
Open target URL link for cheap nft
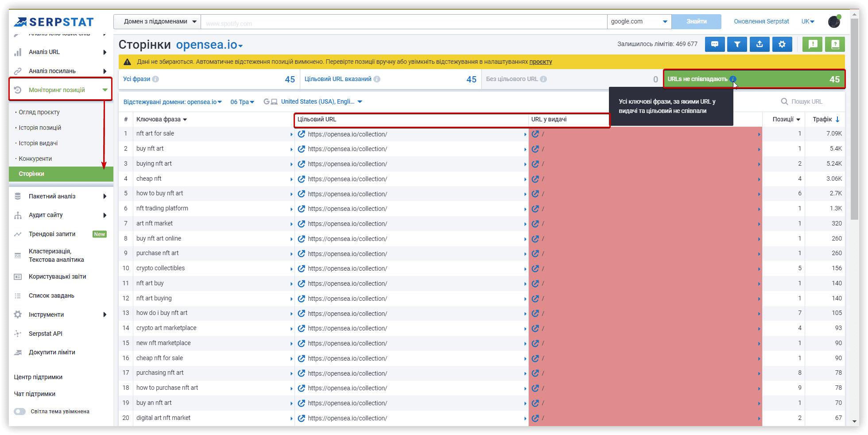(302, 179)
